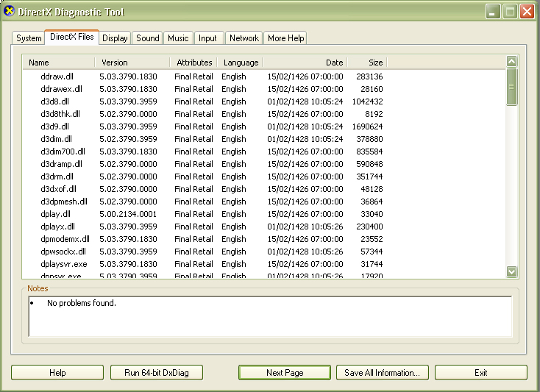Open the Input tab
This screenshot has width=540, height=392.
(207, 38)
